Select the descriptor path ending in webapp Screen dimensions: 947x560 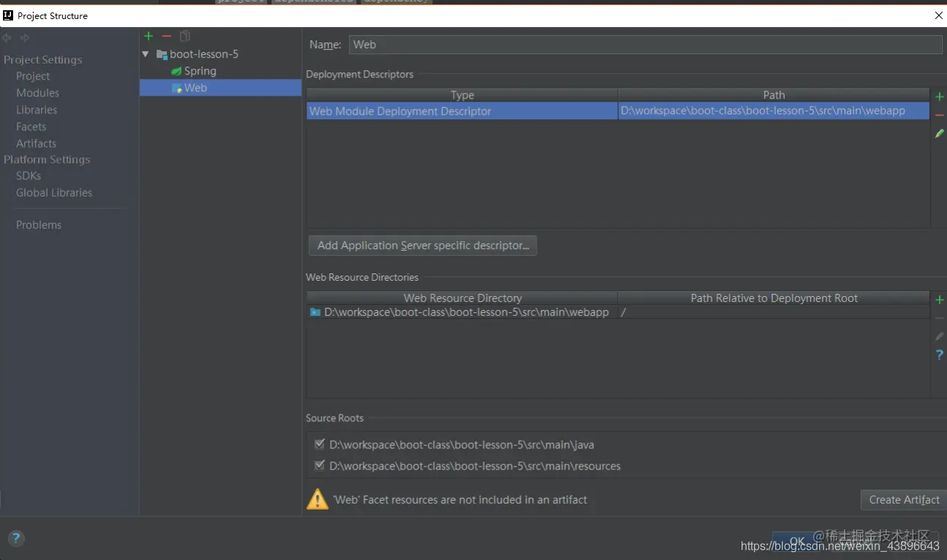(x=774, y=111)
